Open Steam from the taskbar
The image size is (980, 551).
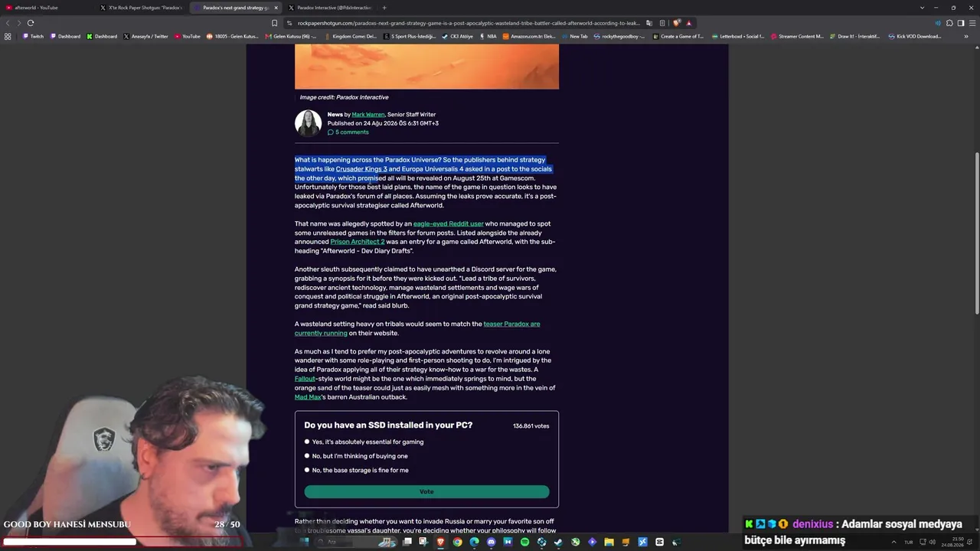[x=558, y=542]
